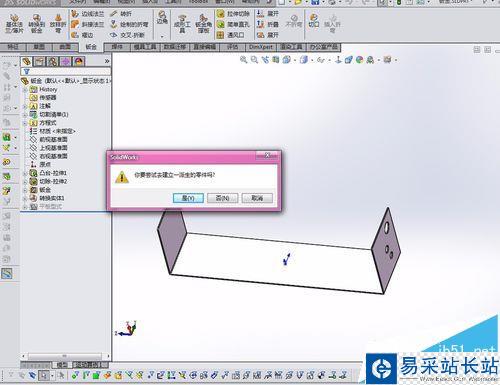
Task: Click the Corners (边角) tool icon
Action: tap(162, 17)
